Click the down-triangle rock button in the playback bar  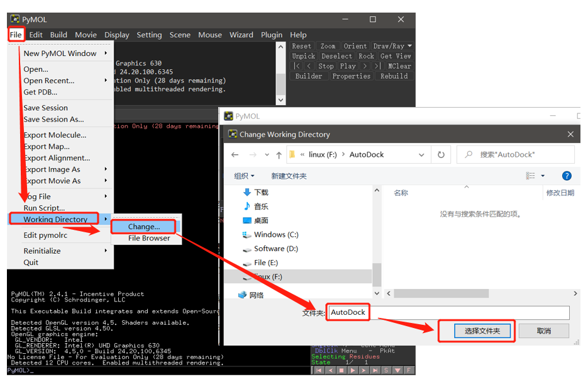(397, 371)
